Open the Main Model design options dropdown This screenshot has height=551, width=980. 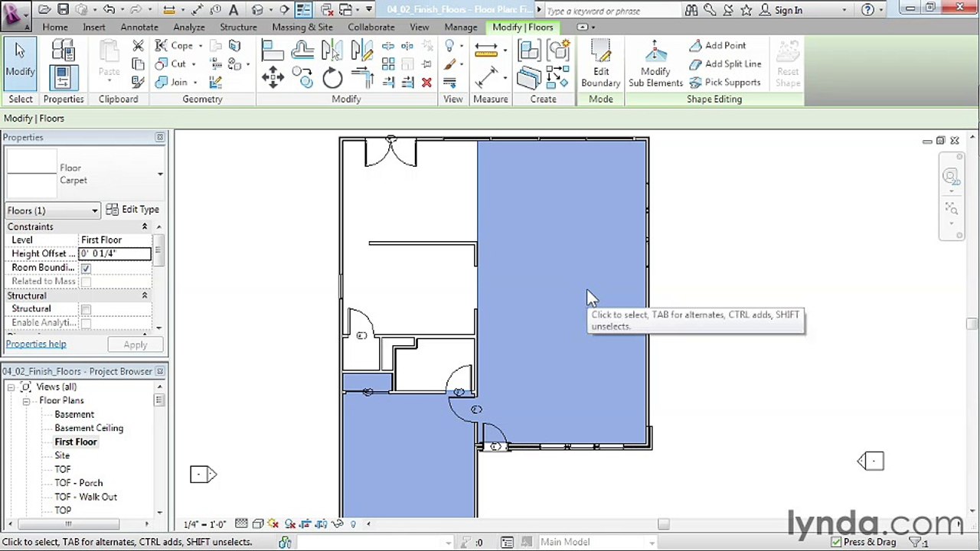[x=652, y=543]
